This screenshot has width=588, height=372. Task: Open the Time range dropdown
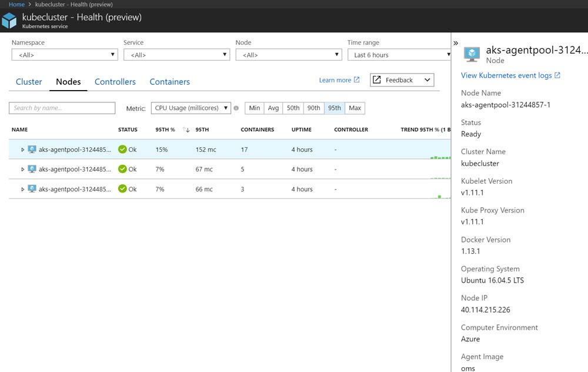point(401,55)
